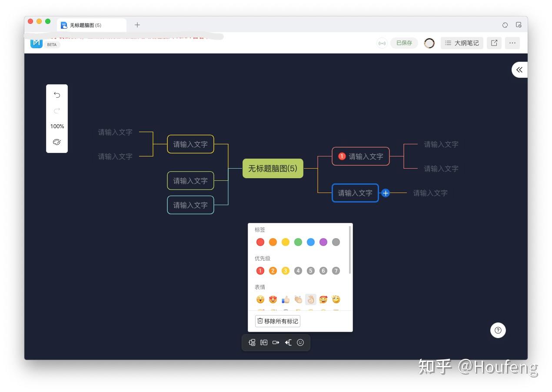Open the more options ellipsis menu

click(512, 43)
